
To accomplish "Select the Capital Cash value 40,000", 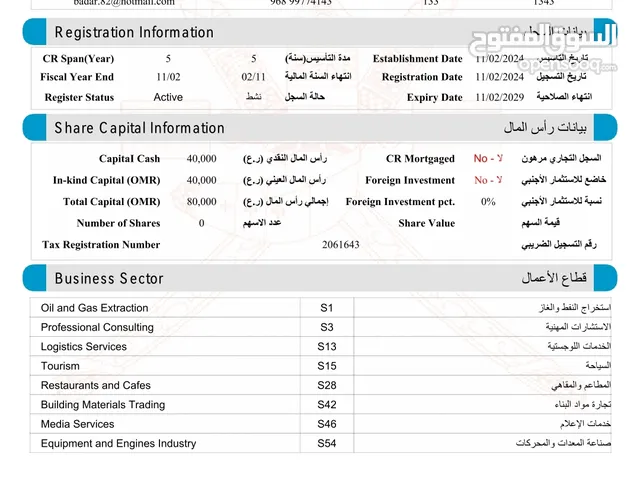I will pos(202,158).
